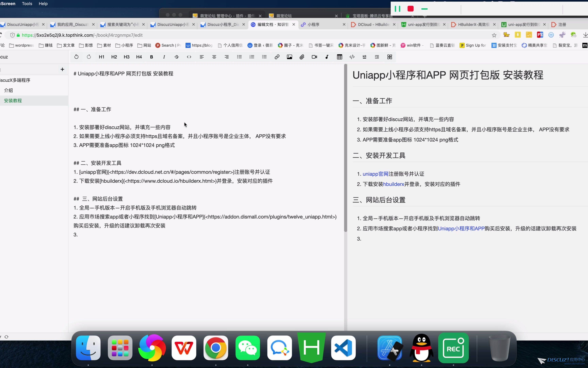Apply H1 heading formatting
588x368 pixels.
pyautogui.click(x=102, y=57)
